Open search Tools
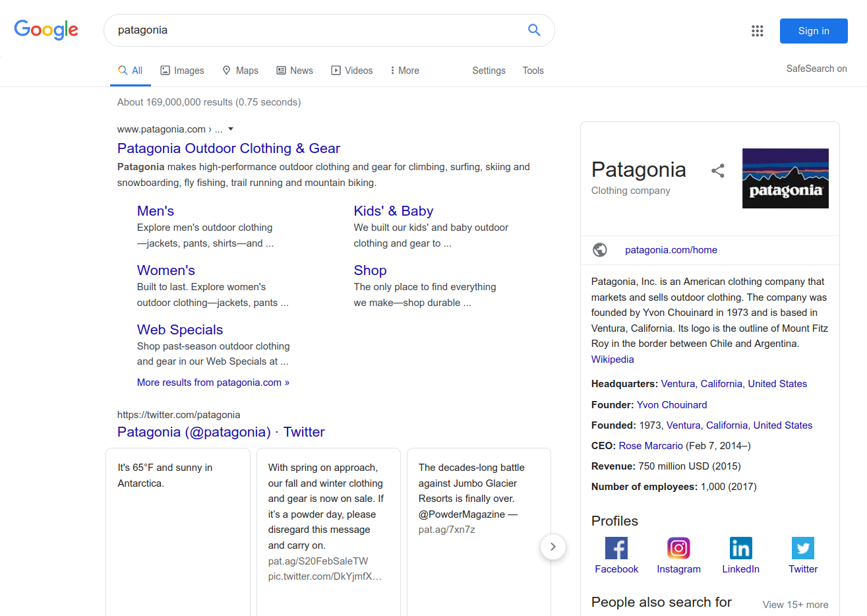 click(x=533, y=71)
